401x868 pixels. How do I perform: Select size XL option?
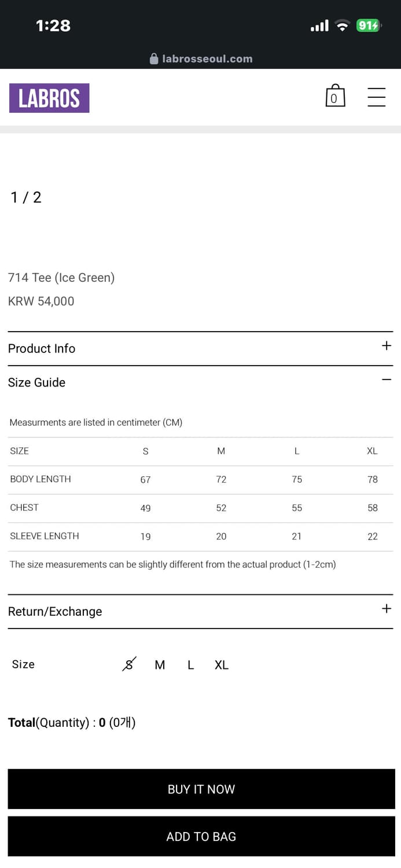pos(222,665)
